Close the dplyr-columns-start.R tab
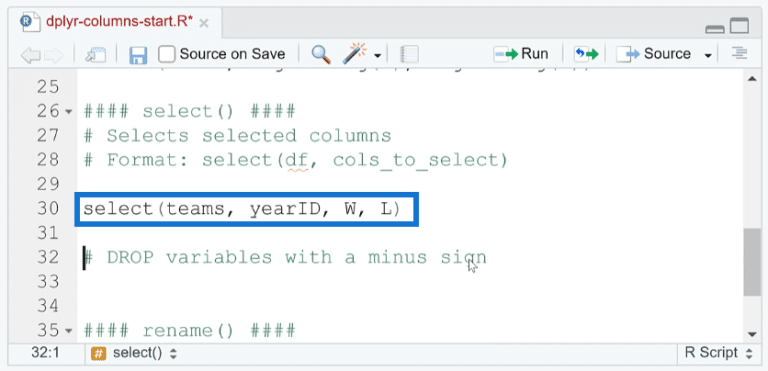This screenshot has height=371, width=768. [x=204, y=23]
